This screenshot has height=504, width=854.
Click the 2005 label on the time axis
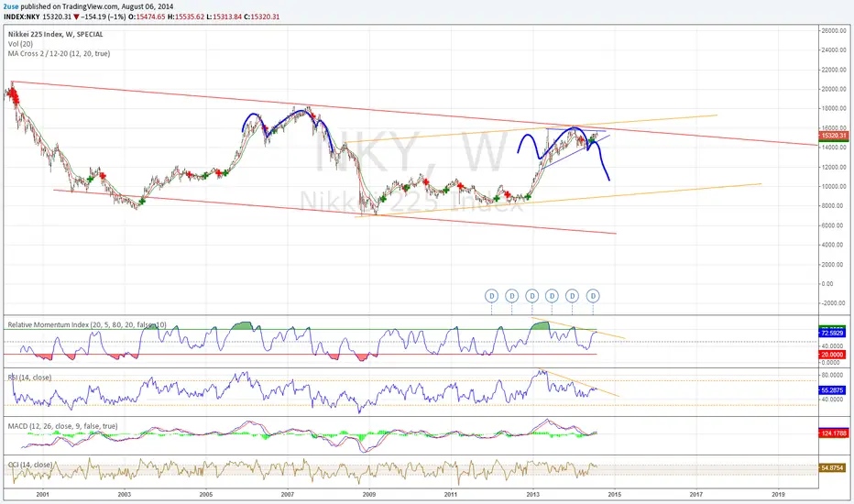pyautogui.click(x=206, y=494)
